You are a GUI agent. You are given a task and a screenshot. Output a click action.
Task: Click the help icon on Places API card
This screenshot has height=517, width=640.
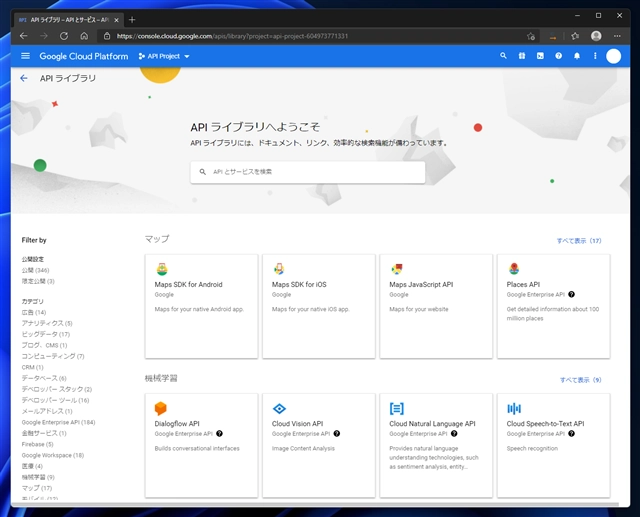tap(571, 294)
